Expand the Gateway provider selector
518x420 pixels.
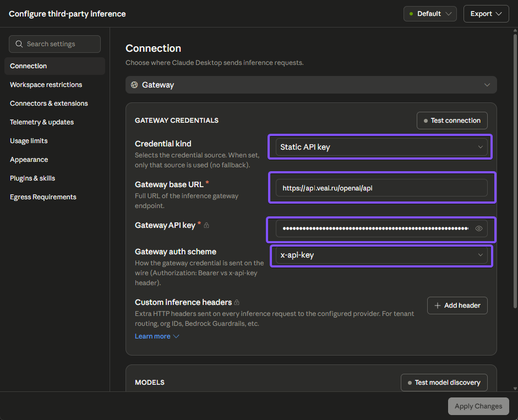[x=311, y=85]
